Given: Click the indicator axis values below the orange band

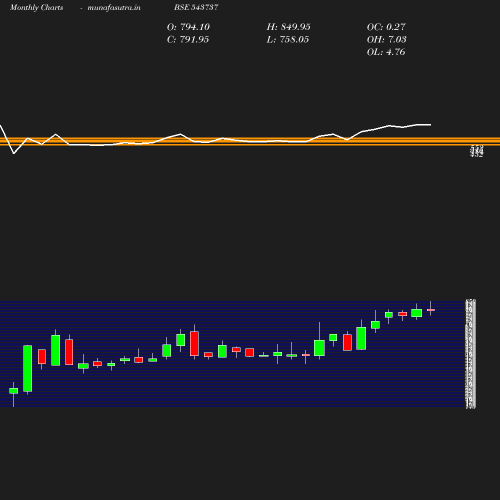Looking at the screenshot, I should point(476,151).
